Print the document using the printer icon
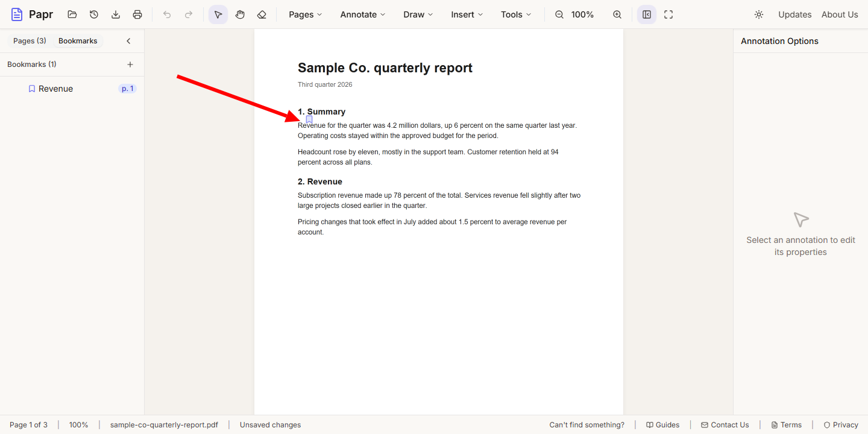Viewport: 868px width, 434px height. click(137, 14)
